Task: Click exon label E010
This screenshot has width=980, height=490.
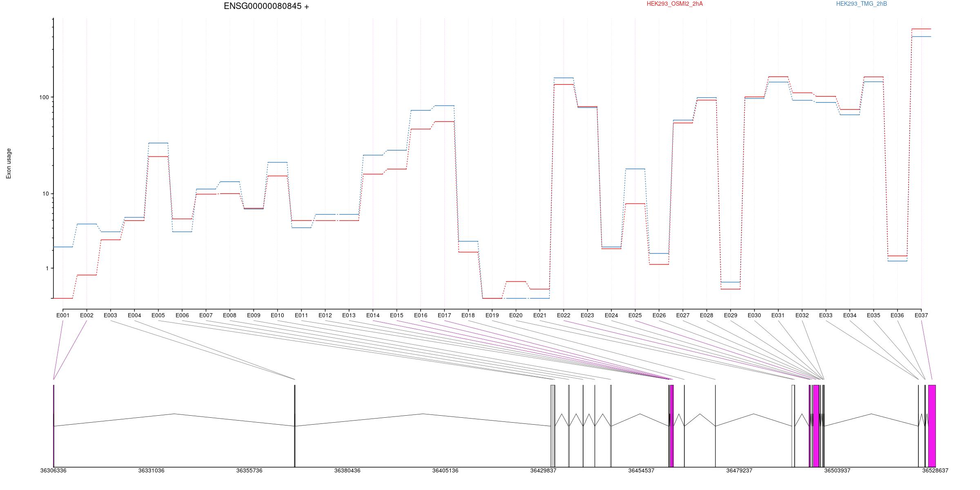Action: pos(277,315)
